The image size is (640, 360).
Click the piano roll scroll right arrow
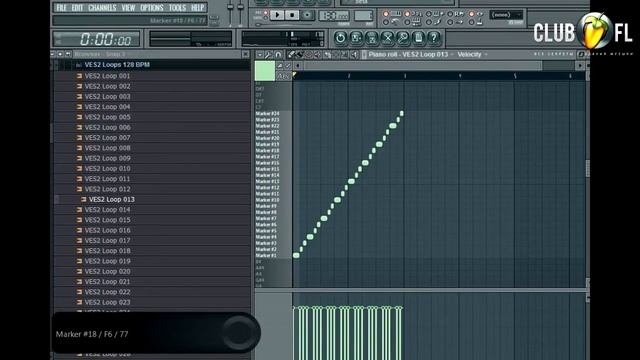coord(580,66)
